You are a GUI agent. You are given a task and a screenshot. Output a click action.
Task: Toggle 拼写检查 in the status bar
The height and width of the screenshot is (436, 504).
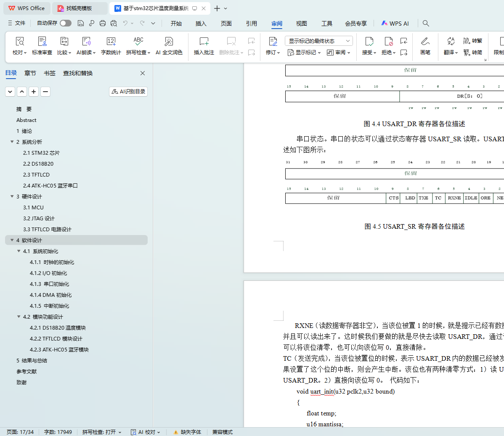coord(101,432)
